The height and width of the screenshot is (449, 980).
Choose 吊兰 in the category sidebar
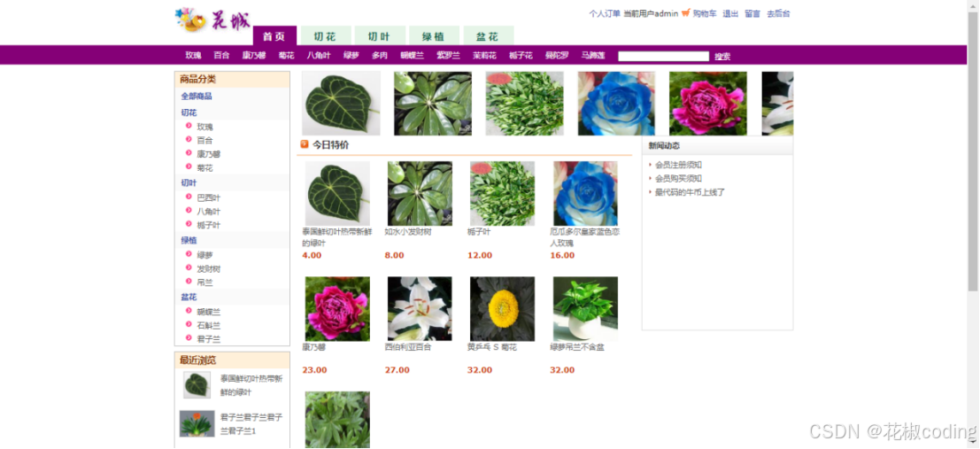click(x=205, y=283)
